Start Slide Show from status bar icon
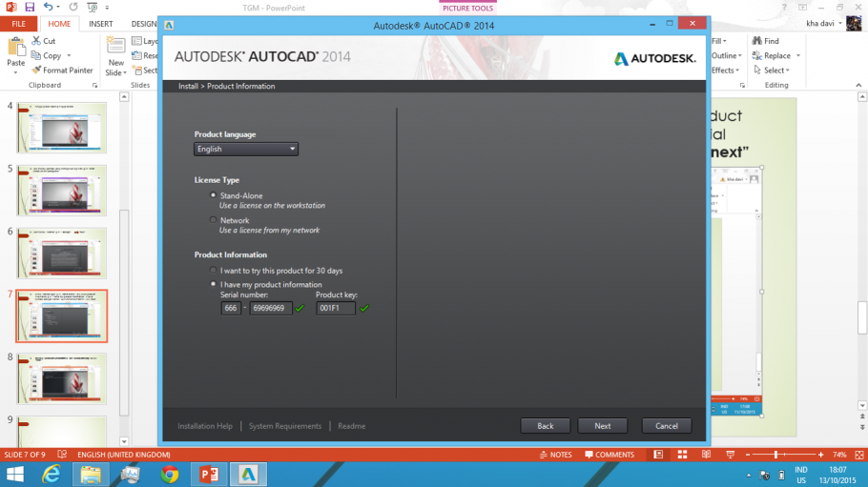Viewport: 868px width, 487px height. coord(730,455)
